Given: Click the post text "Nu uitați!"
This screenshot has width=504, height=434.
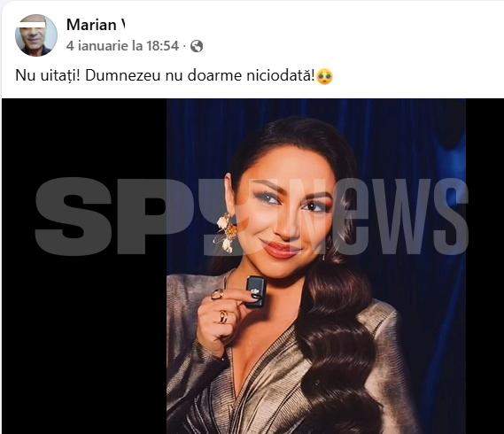Looking at the screenshot, I should 48,76.
